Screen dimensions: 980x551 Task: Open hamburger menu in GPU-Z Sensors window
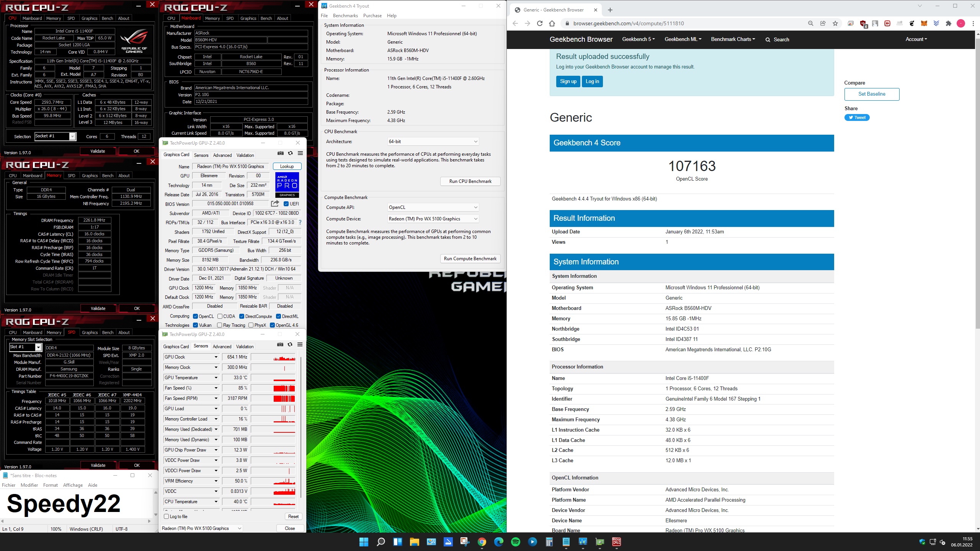click(300, 345)
